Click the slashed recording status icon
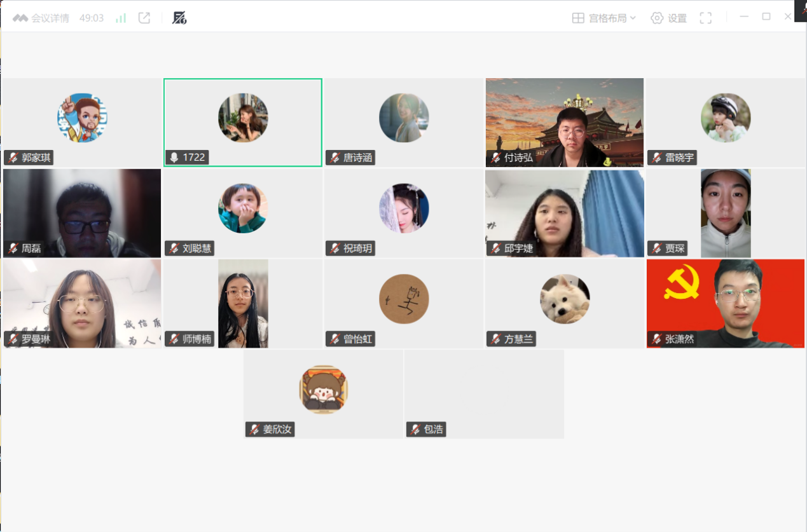 coord(179,18)
